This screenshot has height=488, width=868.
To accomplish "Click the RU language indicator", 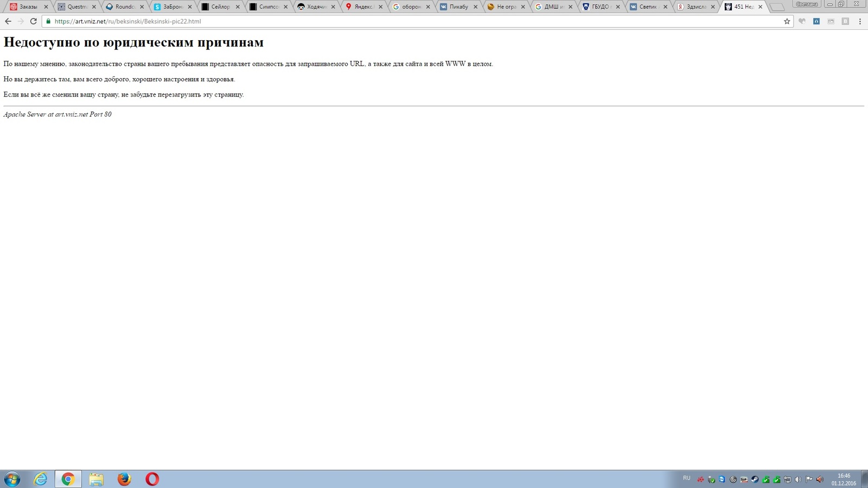I will tap(687, 478).
